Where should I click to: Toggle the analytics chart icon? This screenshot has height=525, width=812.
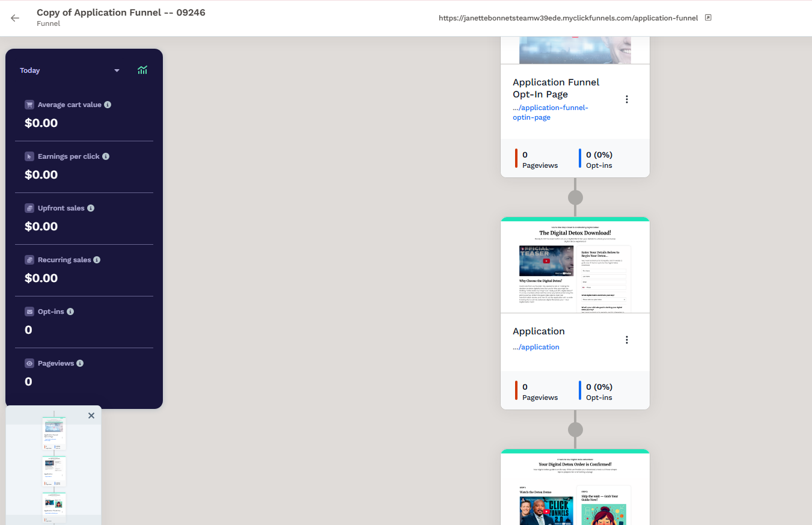pyautogui.click(x=142, y=70)
